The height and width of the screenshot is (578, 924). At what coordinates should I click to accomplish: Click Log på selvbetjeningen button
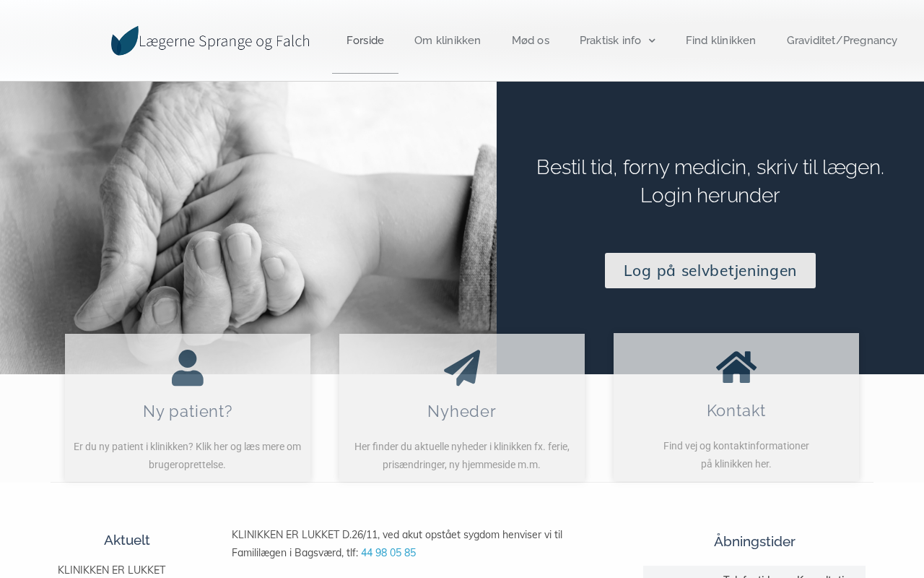[x=710, y=270]
